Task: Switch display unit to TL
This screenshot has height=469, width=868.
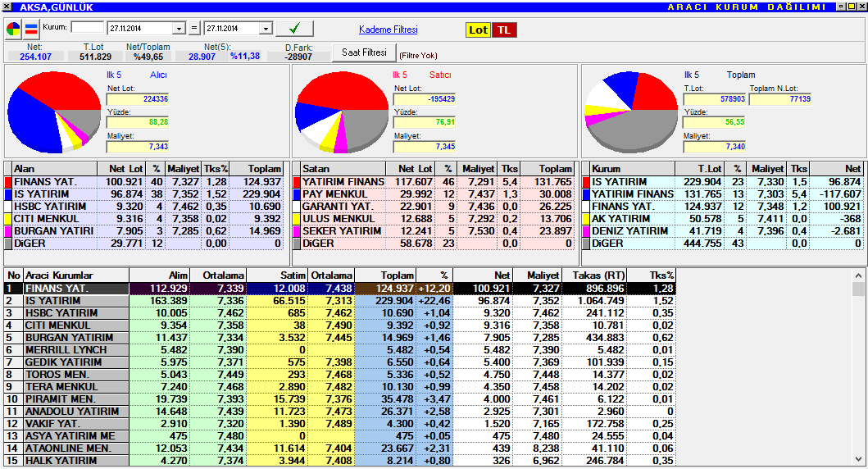Action: [x=504, y=30]
